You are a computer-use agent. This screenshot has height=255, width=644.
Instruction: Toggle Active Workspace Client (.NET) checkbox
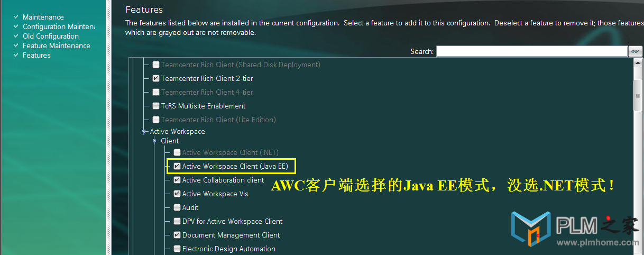click(x=177, y=152)
